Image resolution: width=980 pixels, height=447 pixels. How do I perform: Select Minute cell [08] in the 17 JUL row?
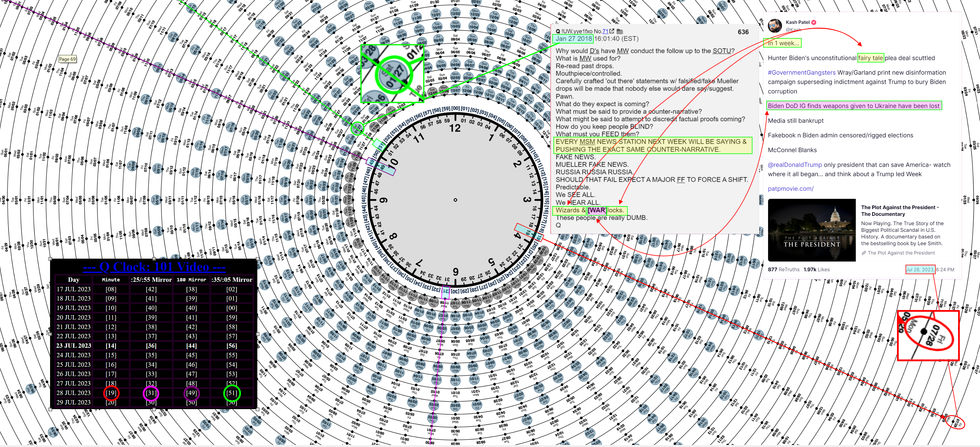[x=111, y=289]
